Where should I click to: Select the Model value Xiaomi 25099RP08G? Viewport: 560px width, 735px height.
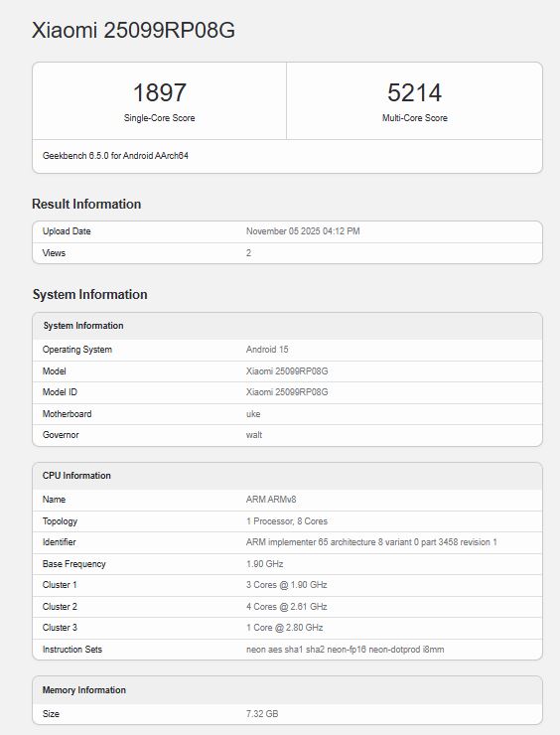[287, 371]
